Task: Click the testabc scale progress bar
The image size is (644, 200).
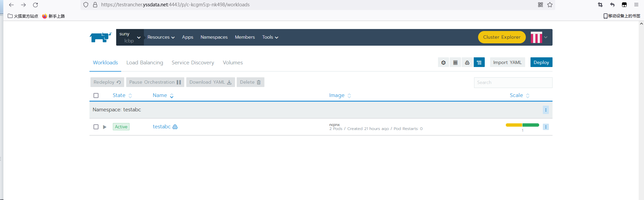Action: (x=522, y=125)
